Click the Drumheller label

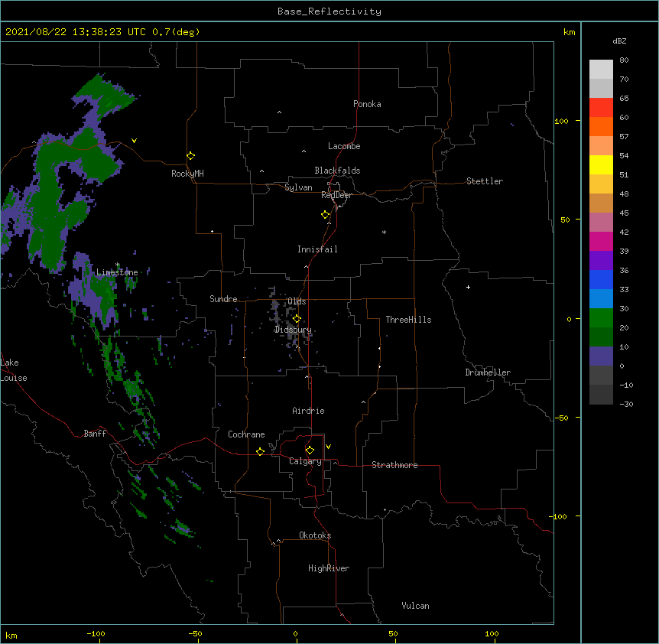(488, 372)
